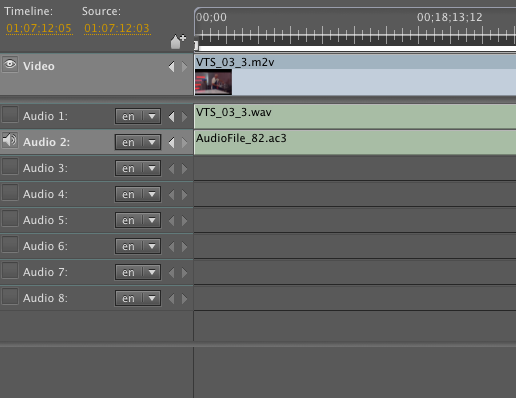Click previous clip arrow on Audio 1
The height and width of the screenshot is (398, 516).
pyautogui.click(x=171, y=117)
